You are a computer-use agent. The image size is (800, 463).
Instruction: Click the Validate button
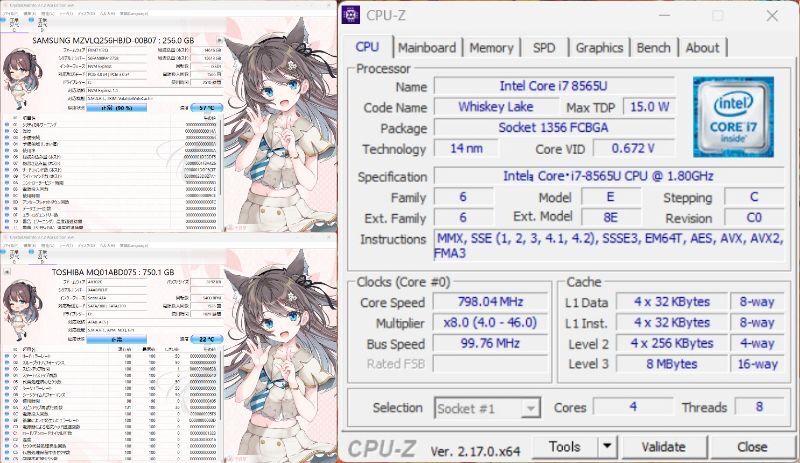coord(664,447)
